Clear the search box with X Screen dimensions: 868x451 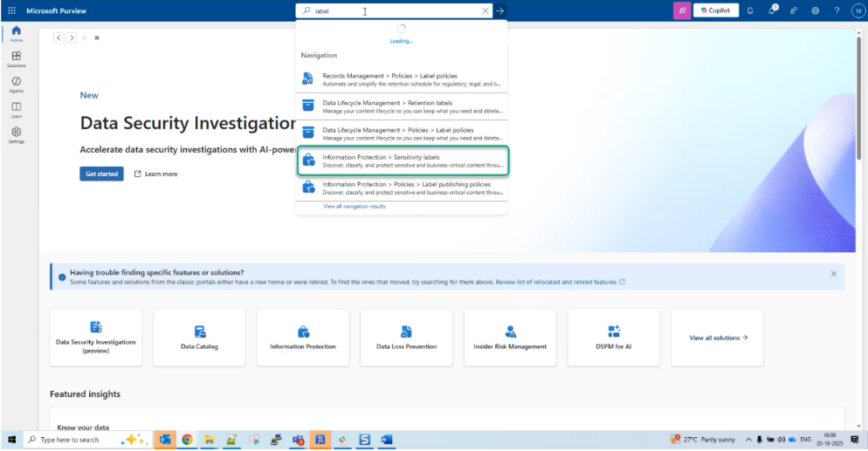486,11
